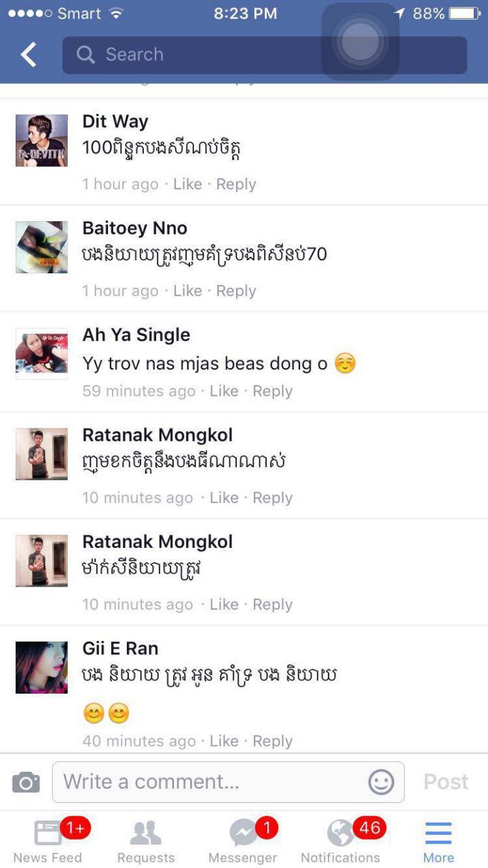The width and height of the screenshot is (488, 868).
Task: Open the emoji smiley picker
Action: pos(381,782)
